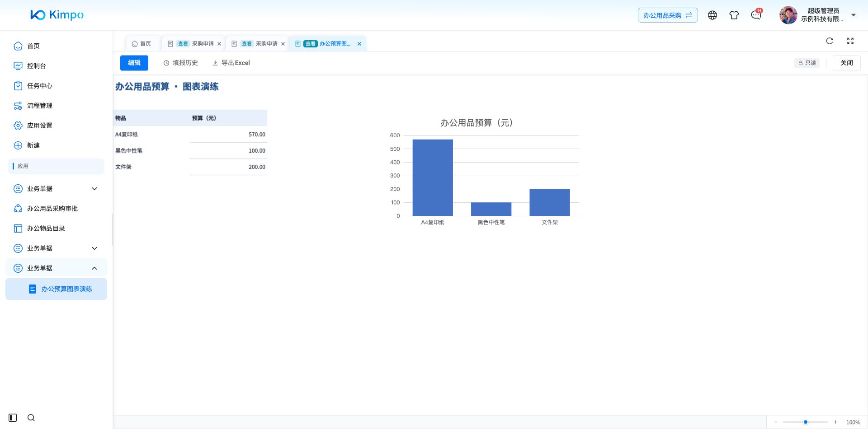Click the A4复印纸 bar in chart
The width and height of the screenshot is (868, 429).
(x=433, y=177)
